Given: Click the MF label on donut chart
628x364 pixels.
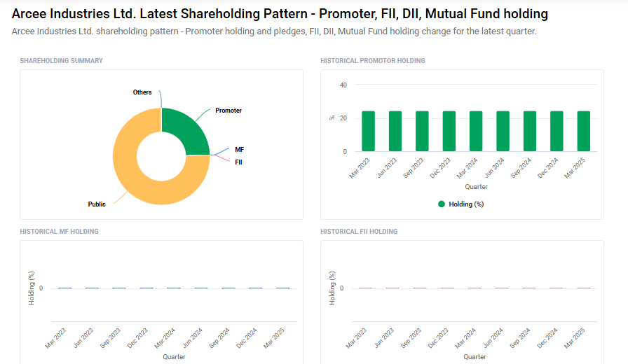Looking at the screenshot, I should [x=239, y=150].
